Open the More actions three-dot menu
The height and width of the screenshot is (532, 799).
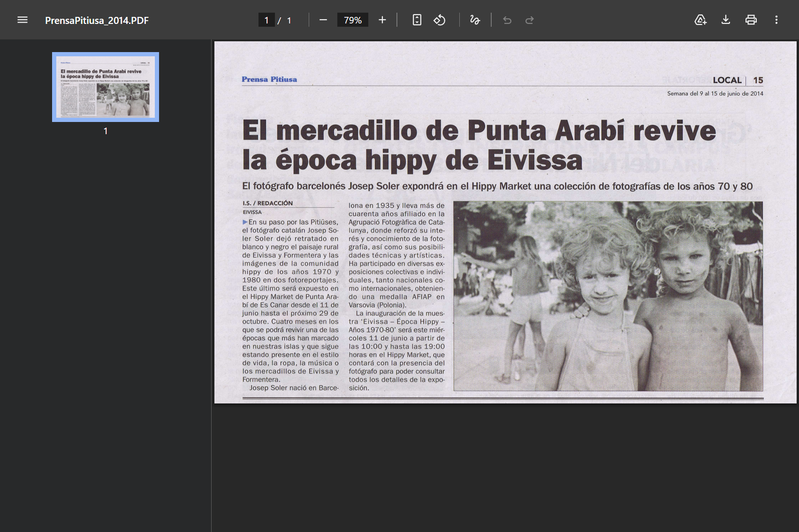coord(776,20)
